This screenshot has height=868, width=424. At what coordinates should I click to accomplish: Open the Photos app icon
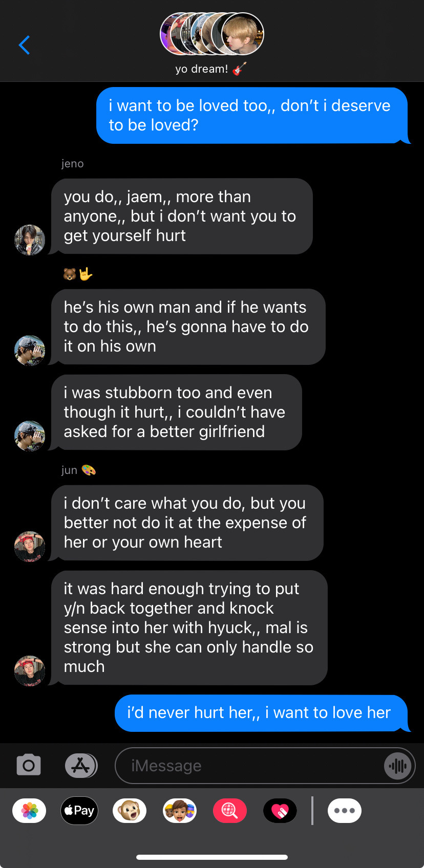coord(29,811)
